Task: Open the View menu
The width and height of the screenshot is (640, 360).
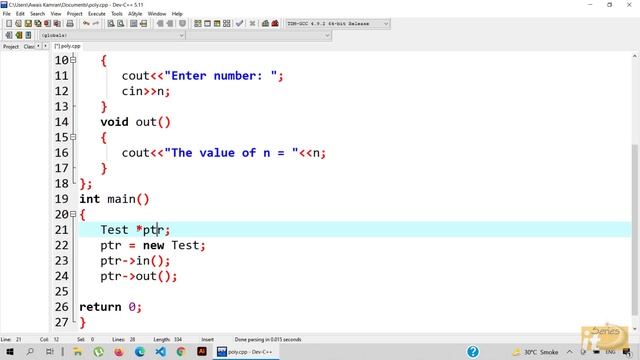Action: 56,13
